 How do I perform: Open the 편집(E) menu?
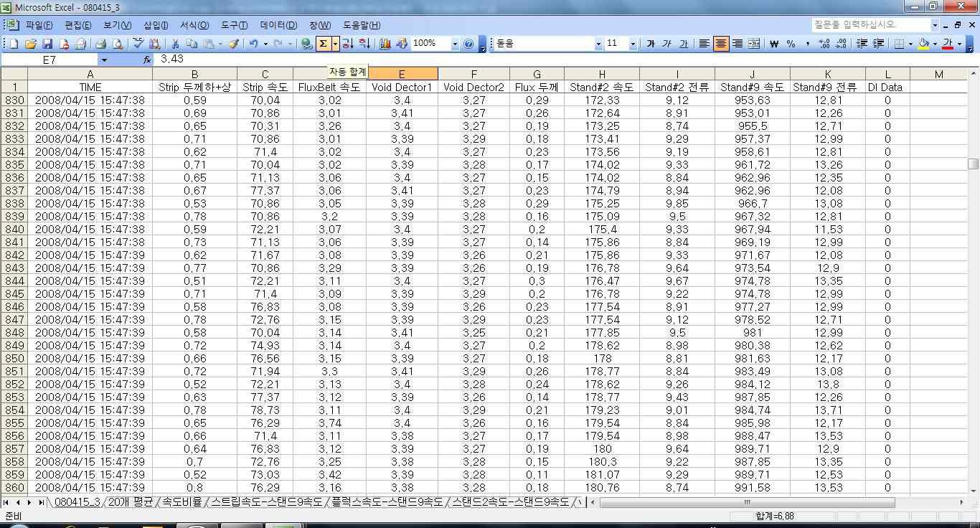tap(78, 25)
